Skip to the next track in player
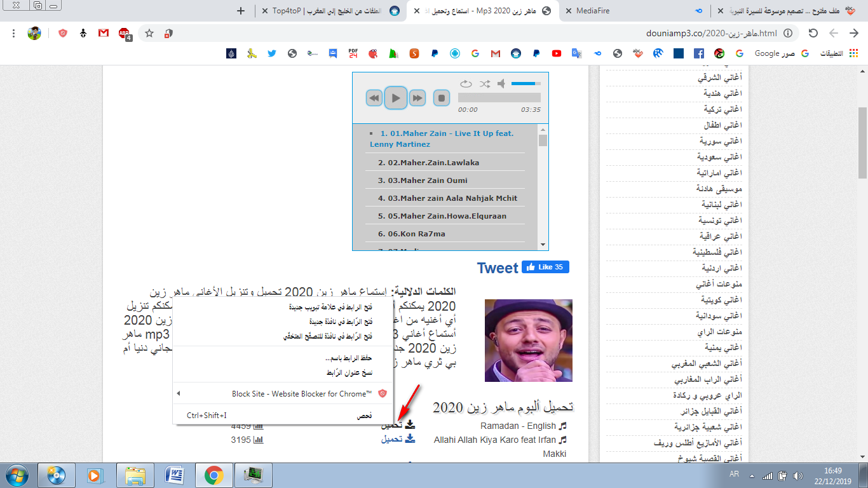The image size is (868, 488). [x=417, y=98]
